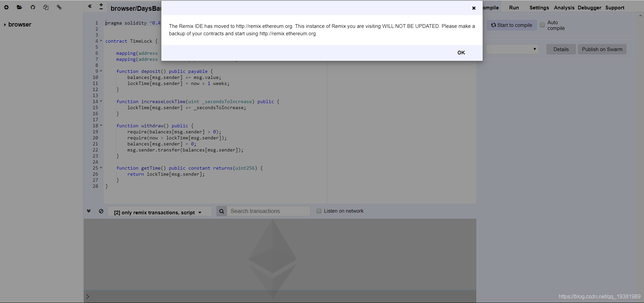The width and height of the screenshot is (644, 303).
Task: Fold the withdraw function at line 18
Action: point(101,125)
